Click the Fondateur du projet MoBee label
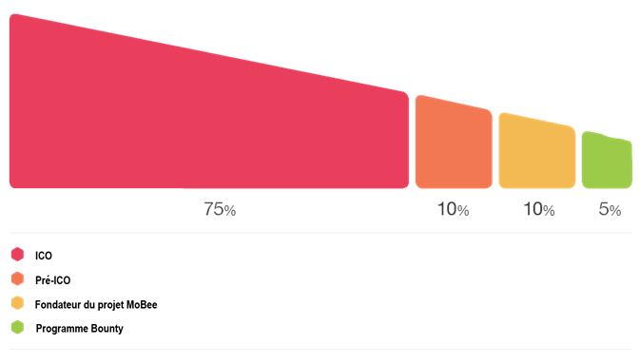640x364 pixels. tap(96, 305)
